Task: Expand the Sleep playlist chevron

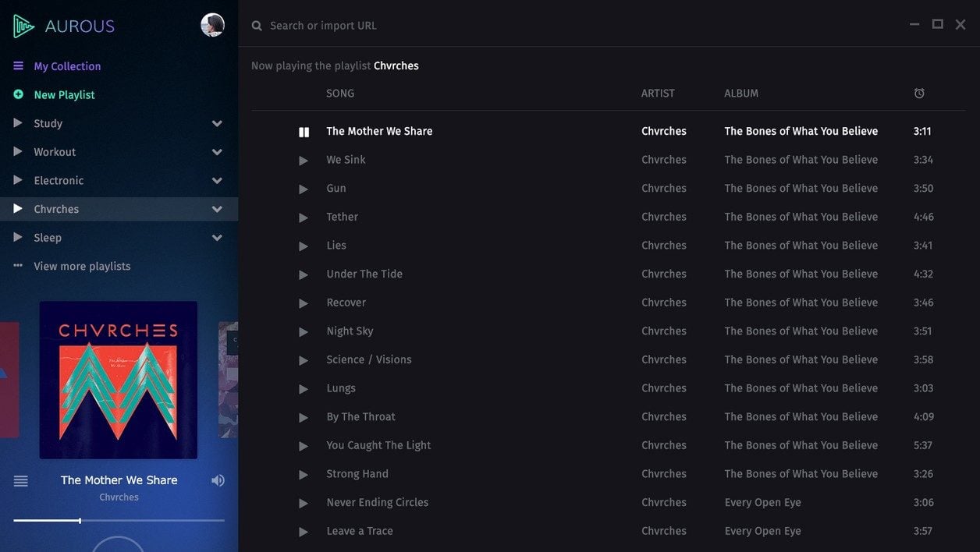Action: (x=217, y=238)
